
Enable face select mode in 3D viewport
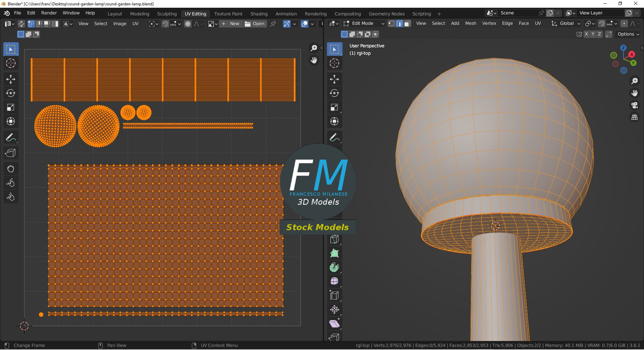tap(407, 24)
